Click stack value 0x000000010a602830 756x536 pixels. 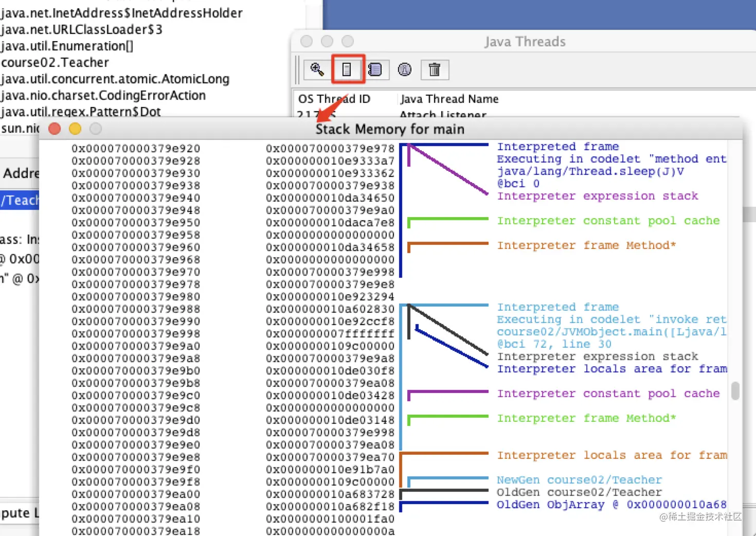[330, 309]
